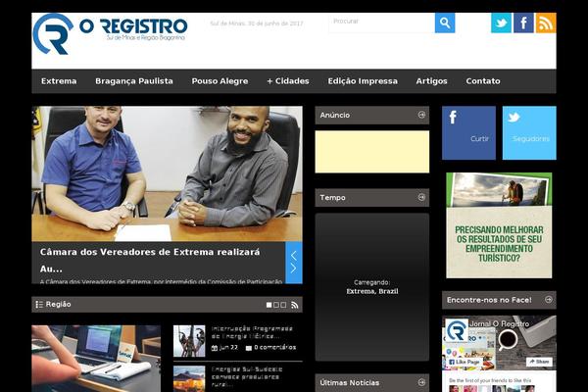588x392 pixels.
Task: Click the Tempo widget title
Action: click(332, 198)
